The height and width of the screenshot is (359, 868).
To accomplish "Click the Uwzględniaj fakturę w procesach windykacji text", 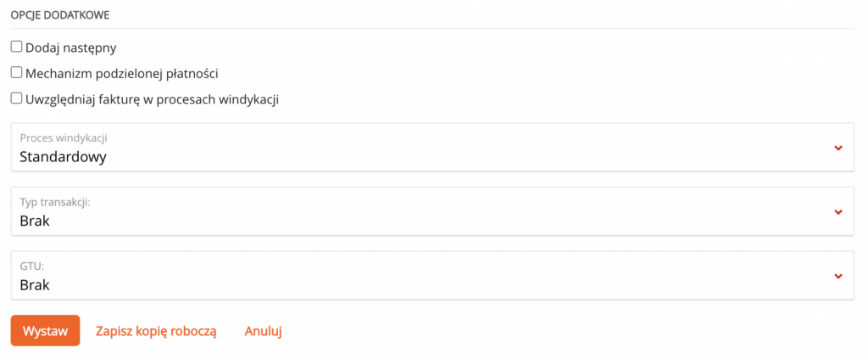I will [153, 99].
